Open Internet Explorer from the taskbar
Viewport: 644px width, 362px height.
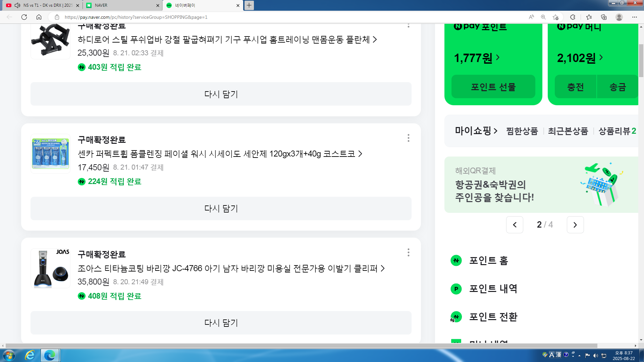pos(30,355)
